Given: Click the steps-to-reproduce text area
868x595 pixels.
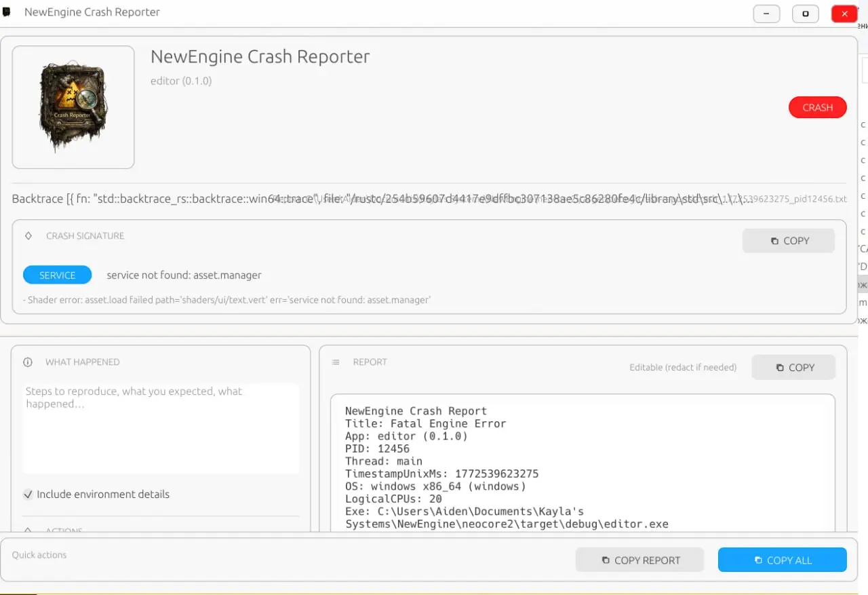Looking at the screenshot, I should 161,427.
